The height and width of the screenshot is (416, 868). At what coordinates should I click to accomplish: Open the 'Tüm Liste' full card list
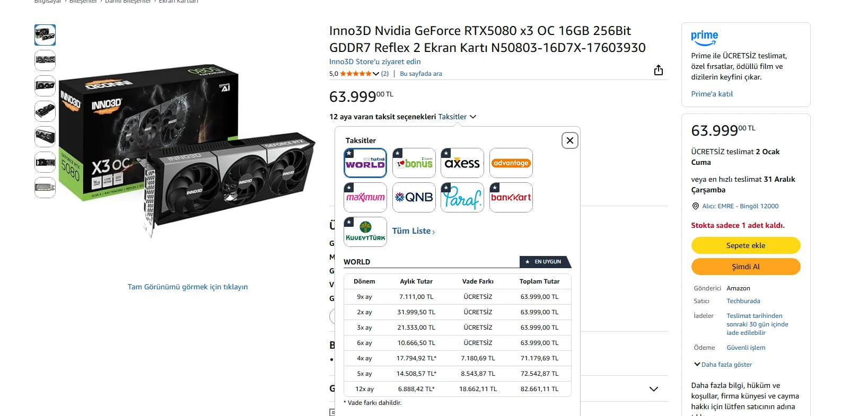[x=414, y=231]
